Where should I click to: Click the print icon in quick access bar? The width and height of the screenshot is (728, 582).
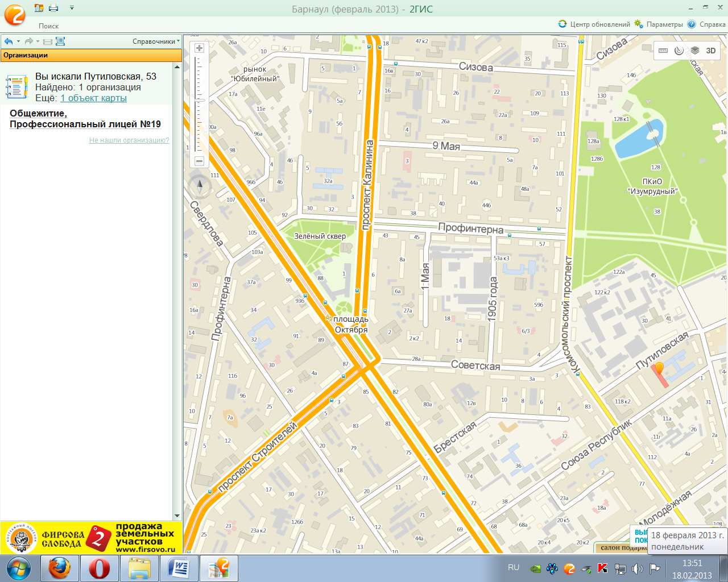[x=53, y=8]
